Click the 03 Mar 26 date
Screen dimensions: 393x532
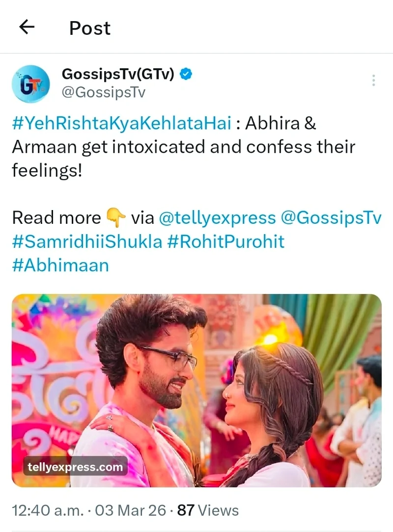130,510
